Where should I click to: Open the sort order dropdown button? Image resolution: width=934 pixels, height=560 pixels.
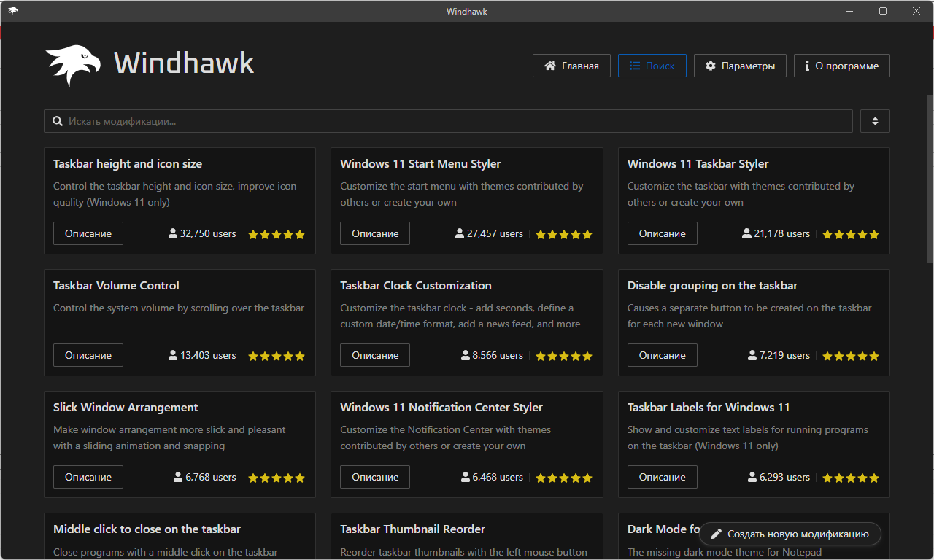click(875, 121)
